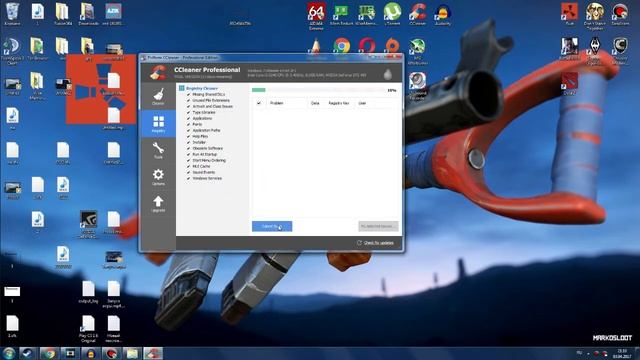Toggle the Type Libraries checkbox
640x360 pixels.
click(189, 112)
